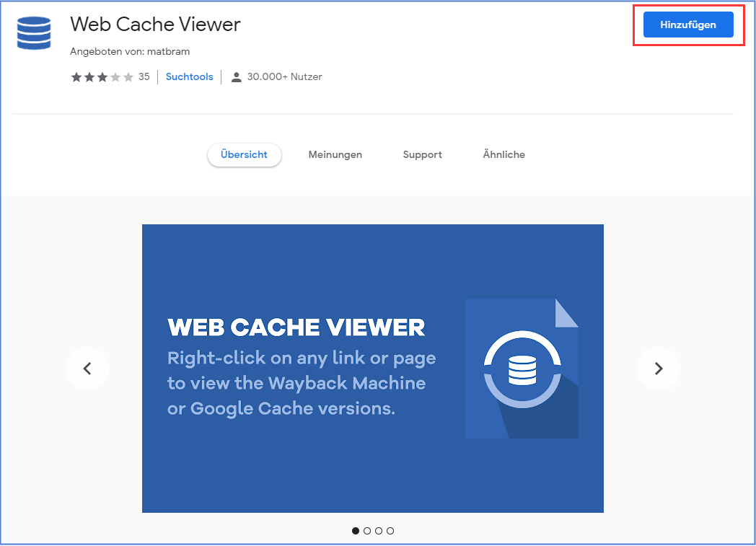This screenshot has height=546, width=756.
Task: Click the fifth unfilled rating star
Action: tap(127, 76)
